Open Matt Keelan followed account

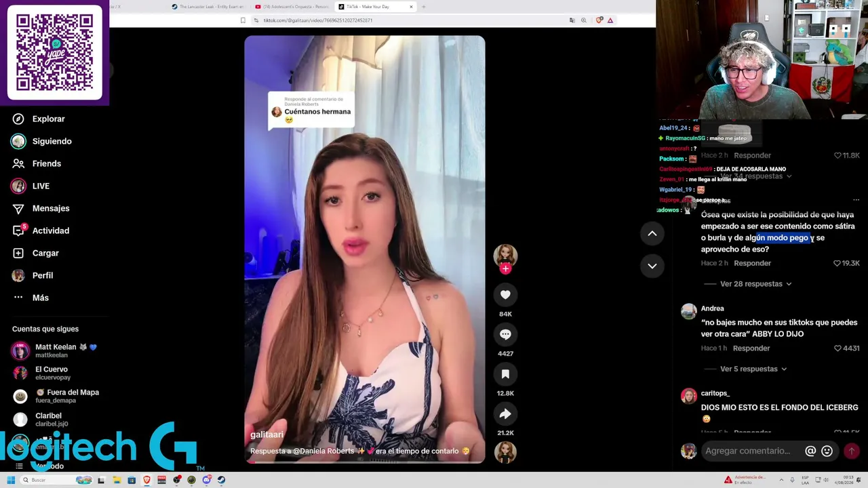54,350
